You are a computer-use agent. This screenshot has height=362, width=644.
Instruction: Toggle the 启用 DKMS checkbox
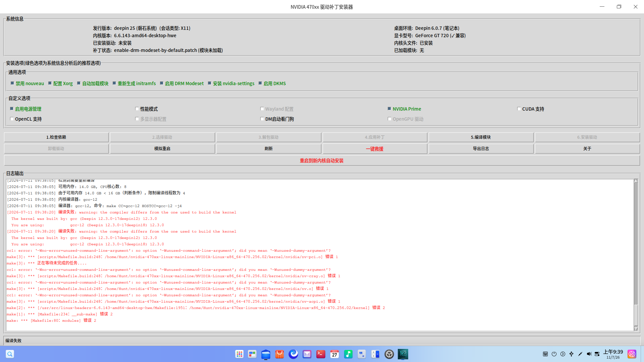[x=260, y=83]
